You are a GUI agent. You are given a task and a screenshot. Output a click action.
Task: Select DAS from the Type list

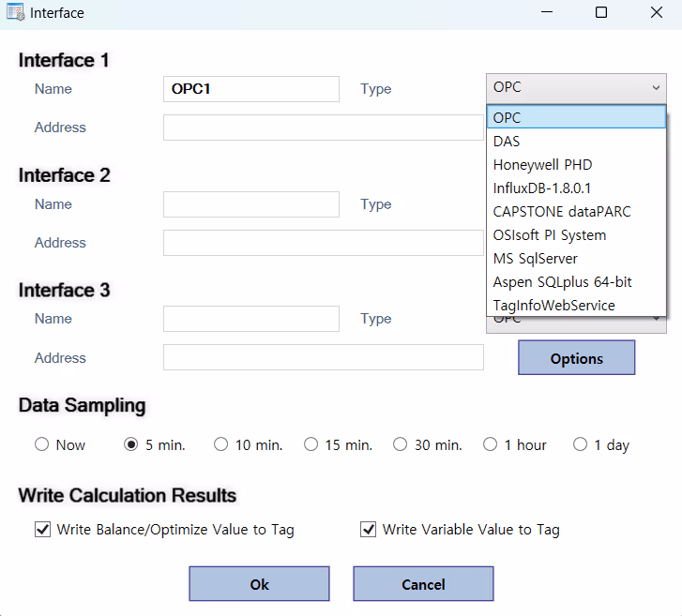576,142
